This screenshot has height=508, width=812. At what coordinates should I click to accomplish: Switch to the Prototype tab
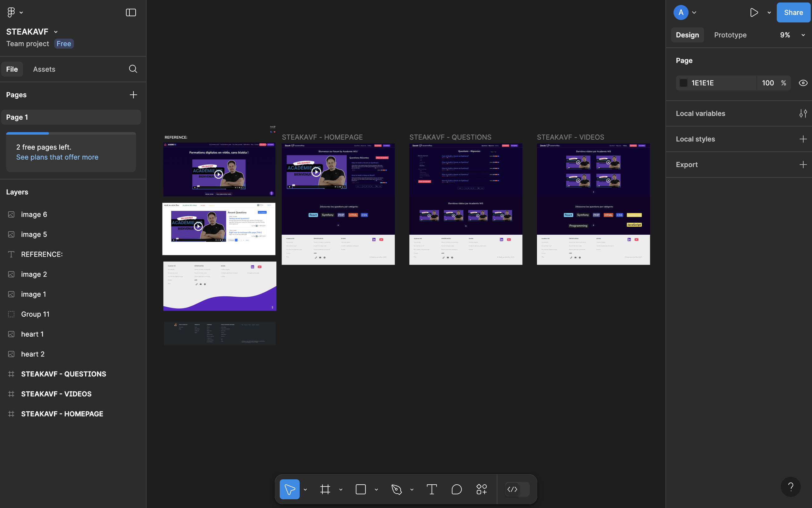730,35
